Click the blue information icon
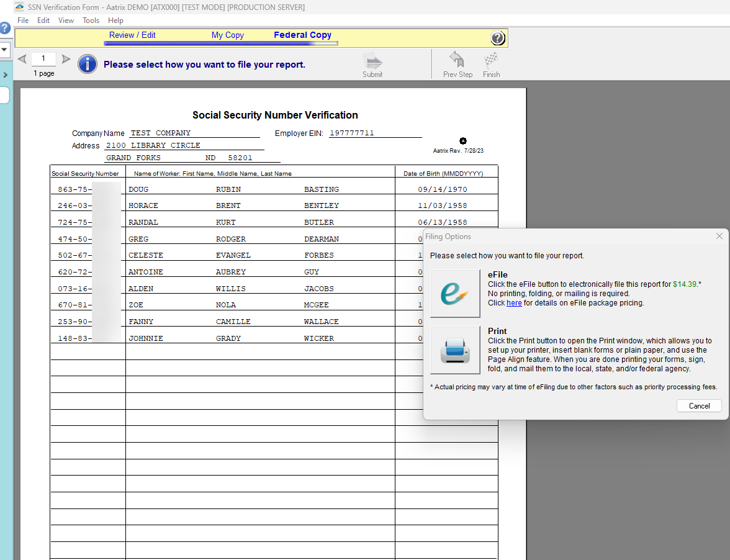 88,64
